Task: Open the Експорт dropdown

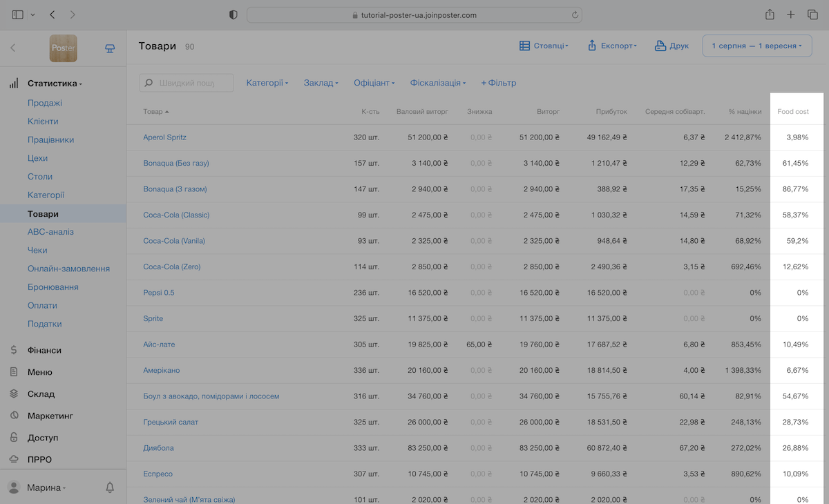Action: 611,46
